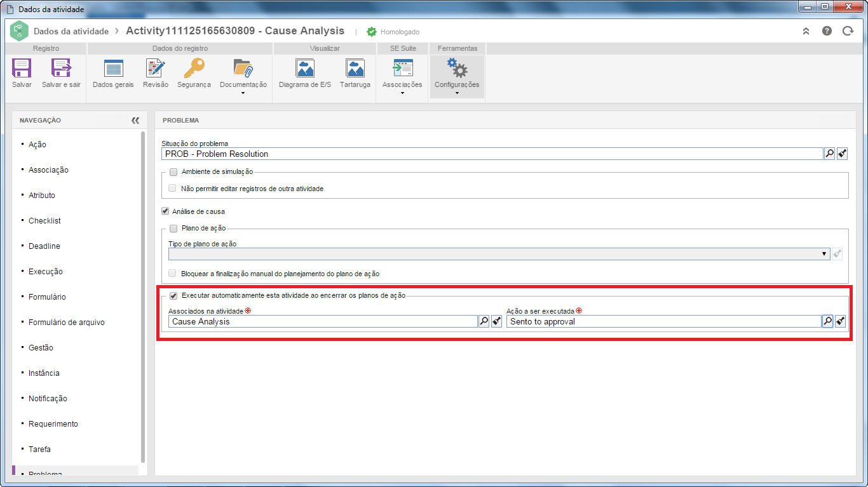868x487 pixels.
Task: Open the Associações toolbar icon
Action: click(403, 68)
